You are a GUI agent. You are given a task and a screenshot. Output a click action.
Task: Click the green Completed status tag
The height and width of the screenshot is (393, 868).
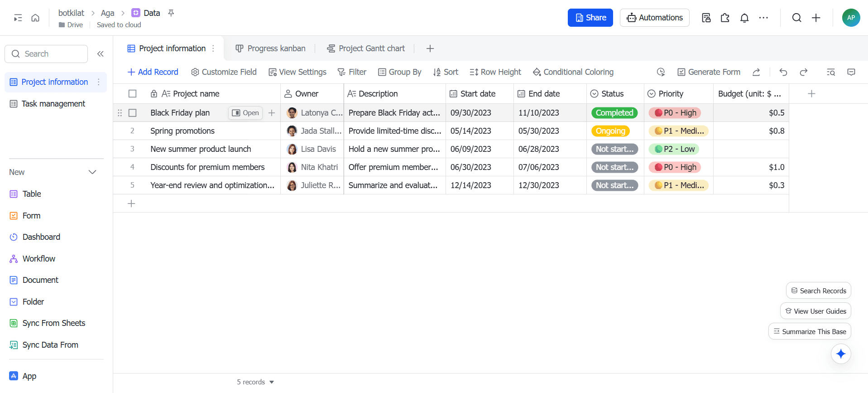(x=614, y=113)
